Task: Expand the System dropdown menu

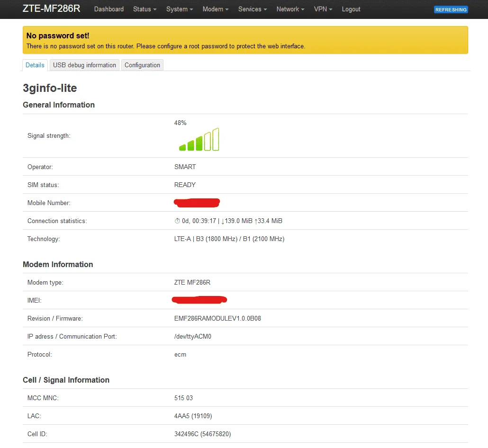Action: (180, 9)
